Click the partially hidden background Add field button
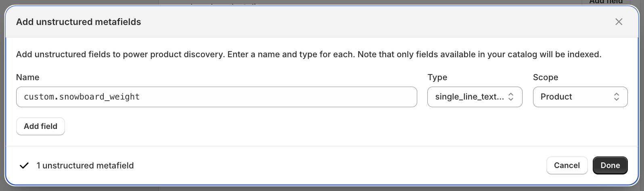Image resolution: width=644 pixels, height=191 pixels. [606, 2]
